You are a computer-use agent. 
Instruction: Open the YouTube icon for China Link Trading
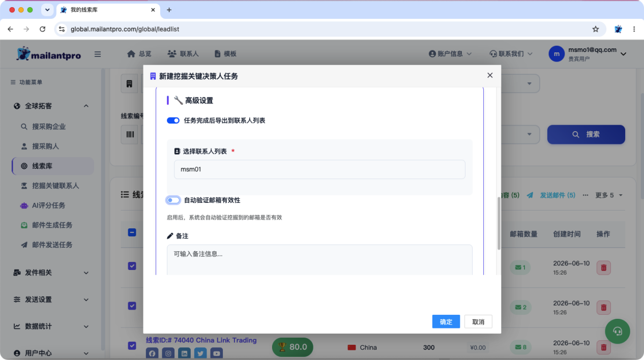(x=217, y=353)
